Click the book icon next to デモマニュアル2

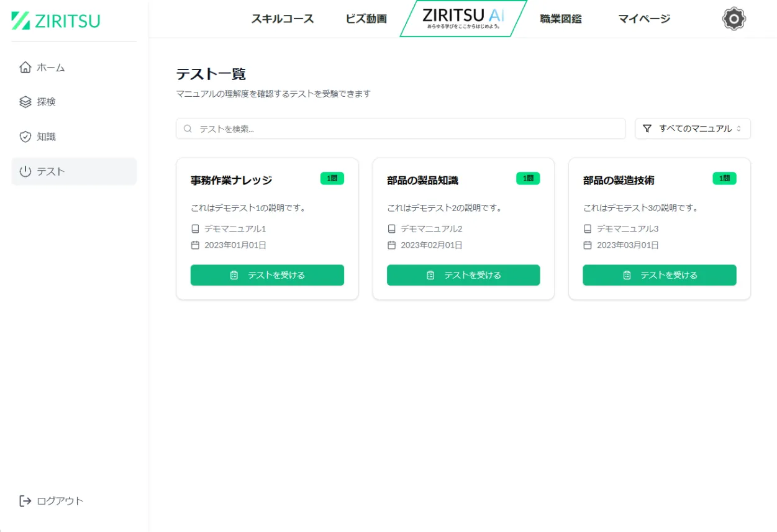(x=391, y=228)
